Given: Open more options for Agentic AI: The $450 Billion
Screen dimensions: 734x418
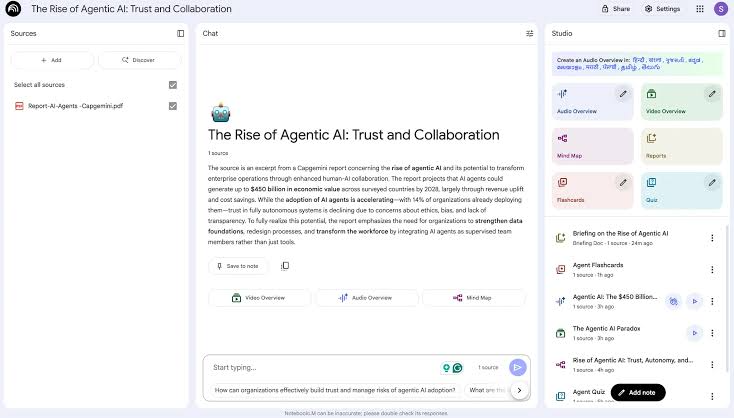Looking at the screenshot, I should pos(712,301).
